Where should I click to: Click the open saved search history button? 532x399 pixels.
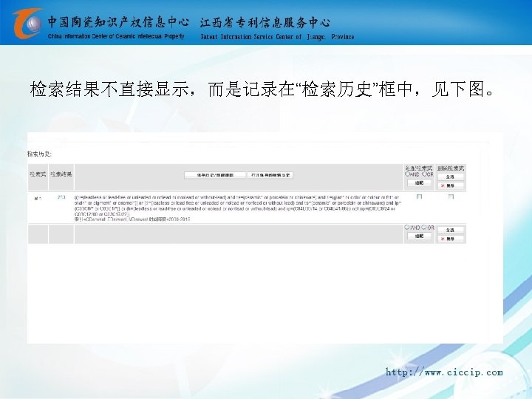point(270,175)
